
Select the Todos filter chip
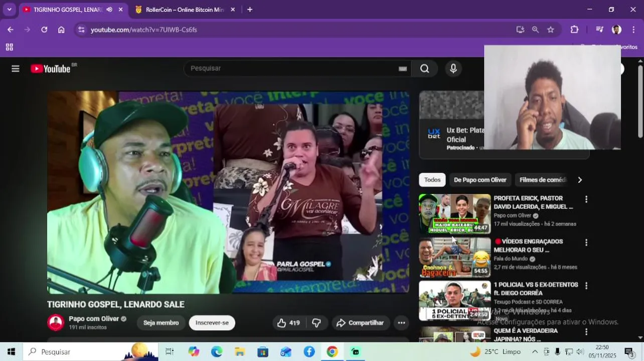pyautogui.click(x=432, y=180)
